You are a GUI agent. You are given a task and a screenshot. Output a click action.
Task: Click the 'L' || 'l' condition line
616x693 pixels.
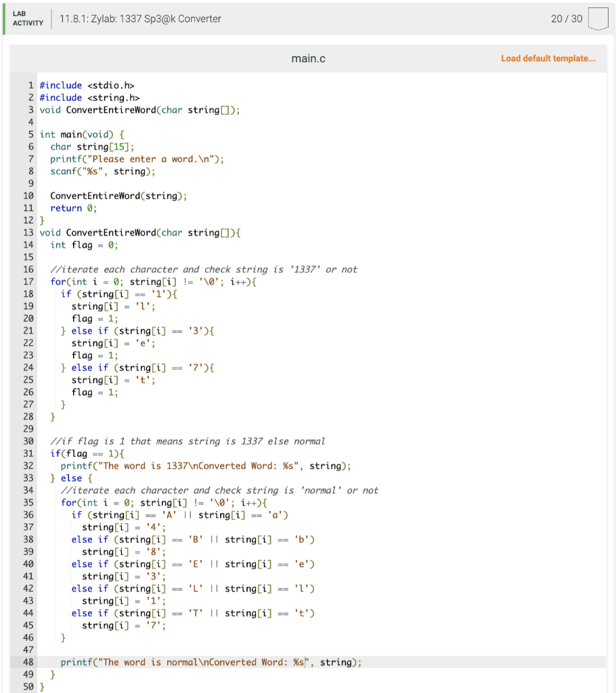[x=193, y=589]
